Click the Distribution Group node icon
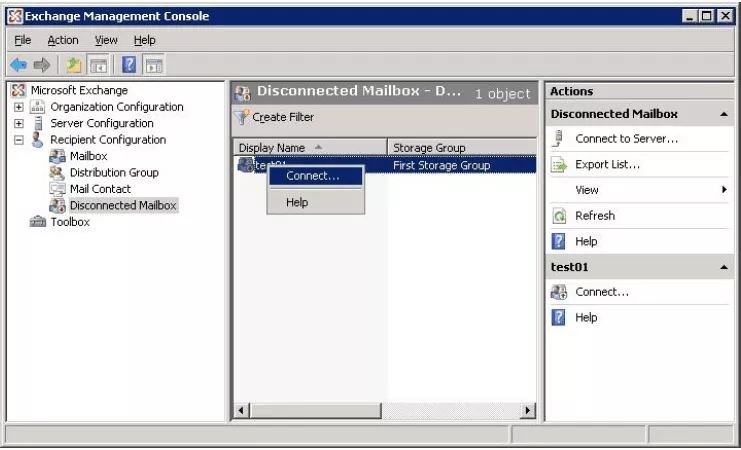The image size is (741, 450). pos(57,173)
